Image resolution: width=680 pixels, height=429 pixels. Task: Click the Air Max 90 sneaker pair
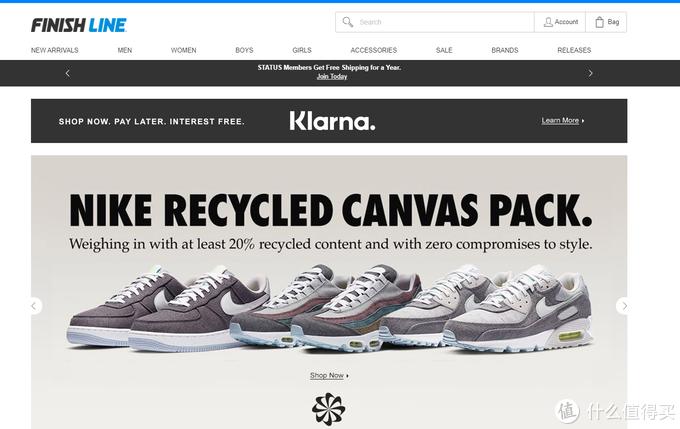[488, 309]
